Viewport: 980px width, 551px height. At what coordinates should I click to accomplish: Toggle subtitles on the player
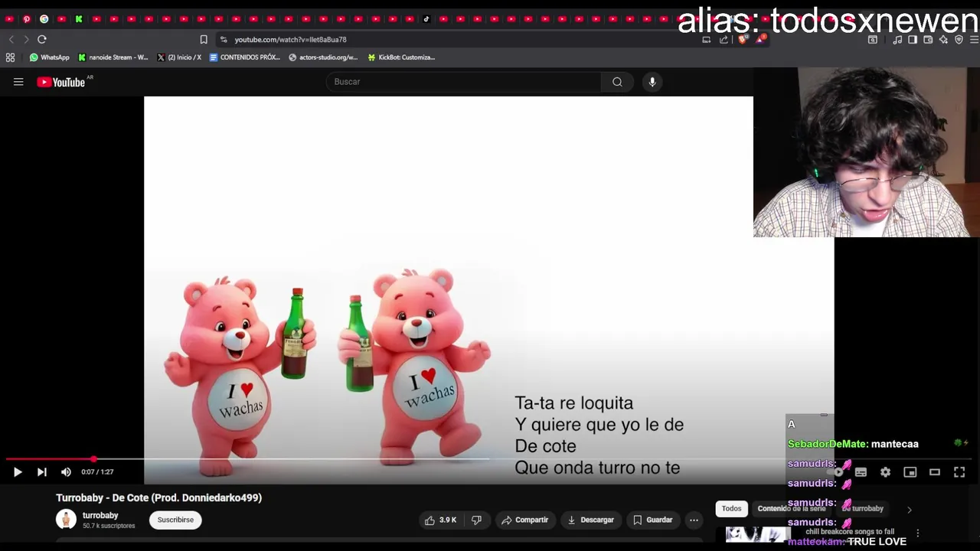coord(861,472)
